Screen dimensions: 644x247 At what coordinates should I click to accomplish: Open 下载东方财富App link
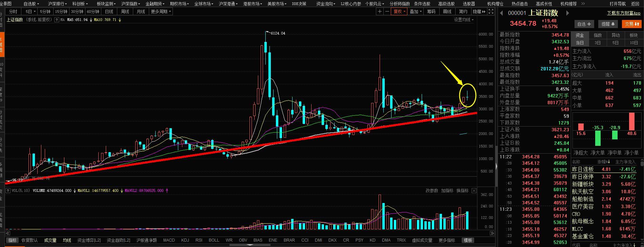624,13
